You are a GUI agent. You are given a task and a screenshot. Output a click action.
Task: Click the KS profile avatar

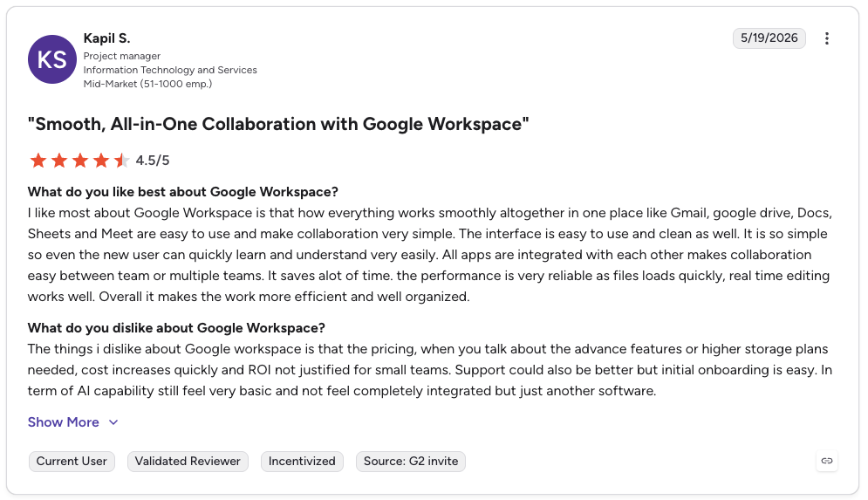tap(52, 59)
